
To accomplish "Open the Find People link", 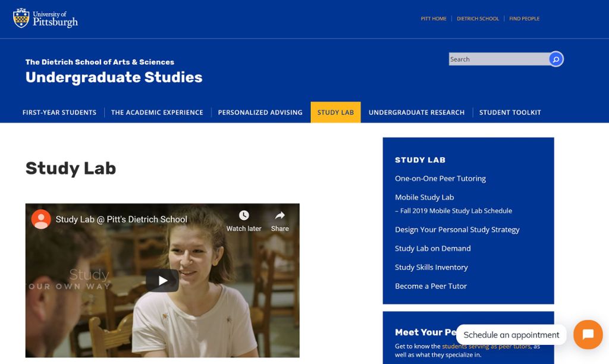I will [524, 18].
